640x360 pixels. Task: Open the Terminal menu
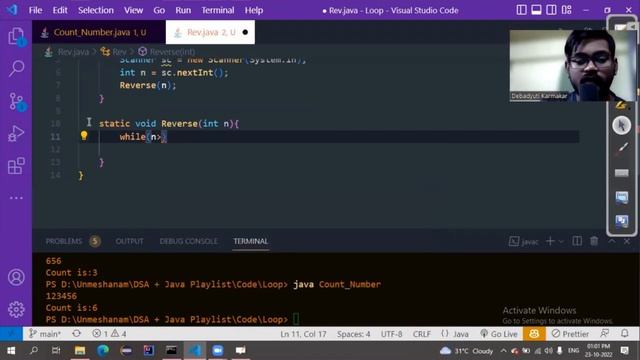(x=218, y=10)
